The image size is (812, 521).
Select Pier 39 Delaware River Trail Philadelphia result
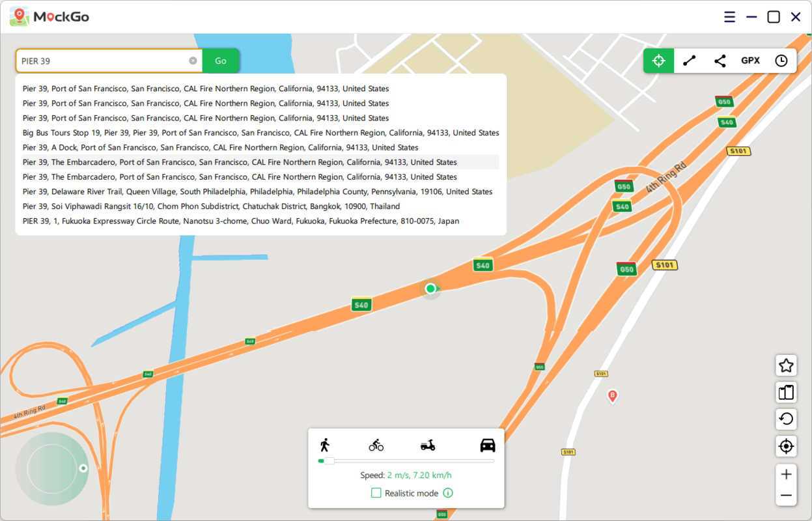tap(260, 191)
